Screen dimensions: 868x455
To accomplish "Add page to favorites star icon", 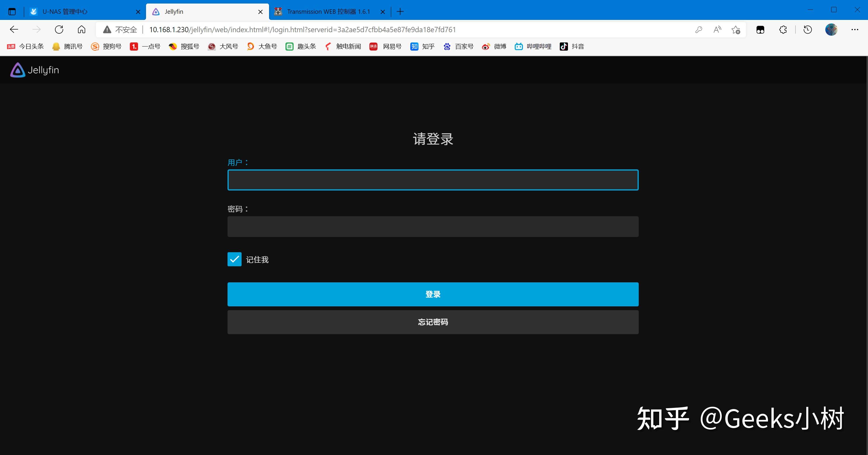I will (x=736, y=30).
